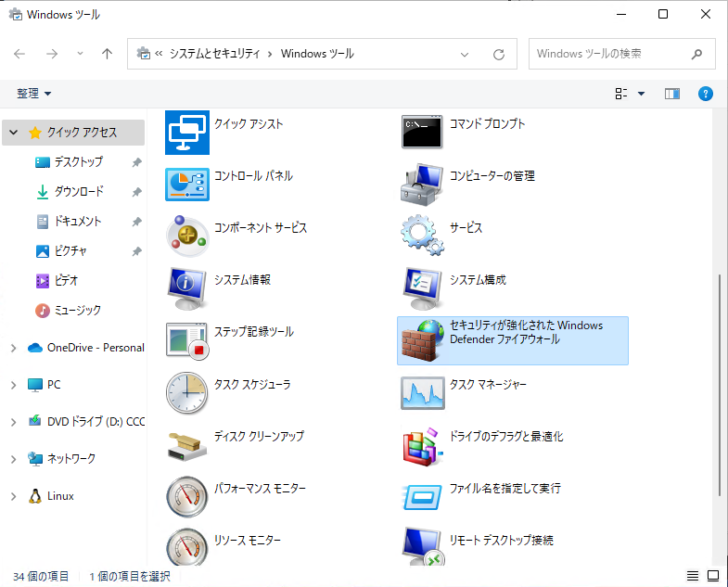
Task: Select the タスク スケジューラ clock icon
Action: pyautogui.click(x=187, y=393)
